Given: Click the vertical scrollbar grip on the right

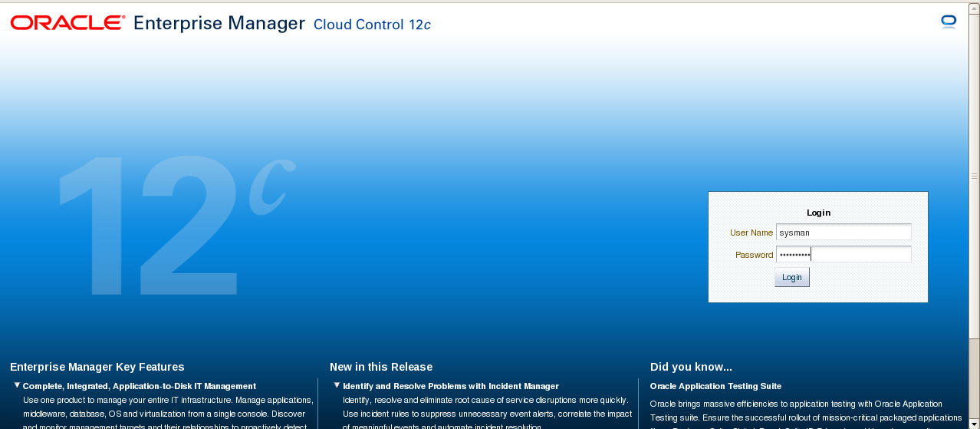Looking at the screenshot, I should click(974, 176).
